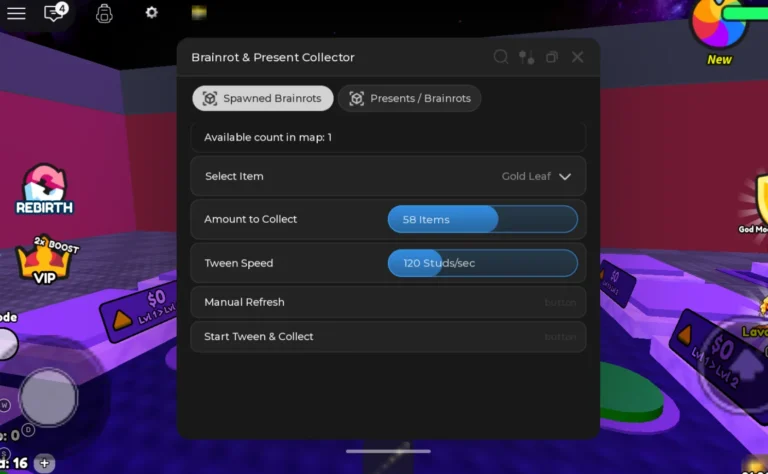This screenshot has height=474, width=768.
Task: Tap the virtual joystick thumbstick
Action: point(48,397)
